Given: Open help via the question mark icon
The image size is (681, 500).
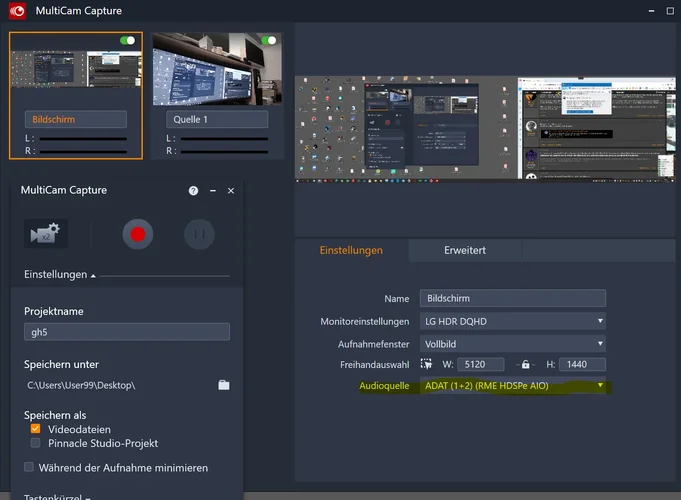Looking at the screenshot, I should (x=193, y=190).
